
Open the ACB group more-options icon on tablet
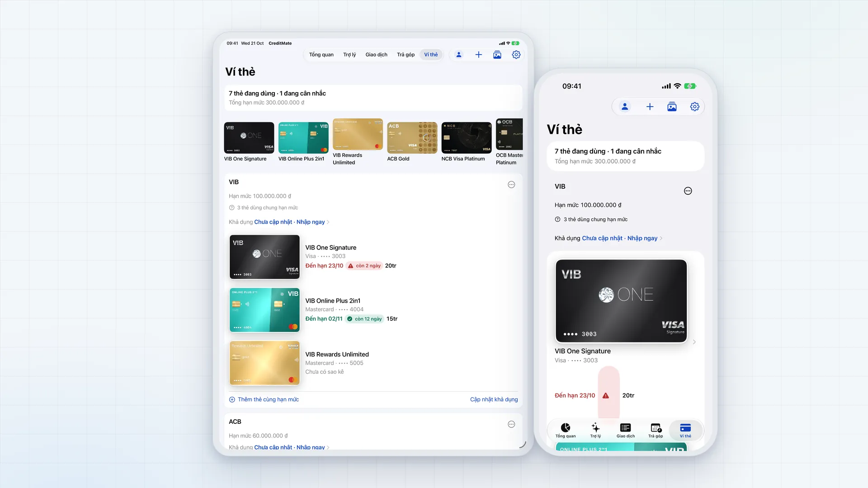511,424
